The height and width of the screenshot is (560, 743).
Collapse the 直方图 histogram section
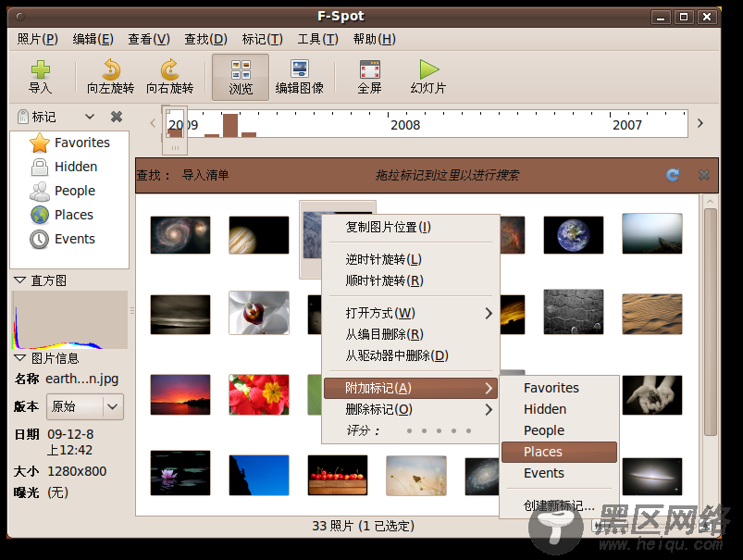19,280
